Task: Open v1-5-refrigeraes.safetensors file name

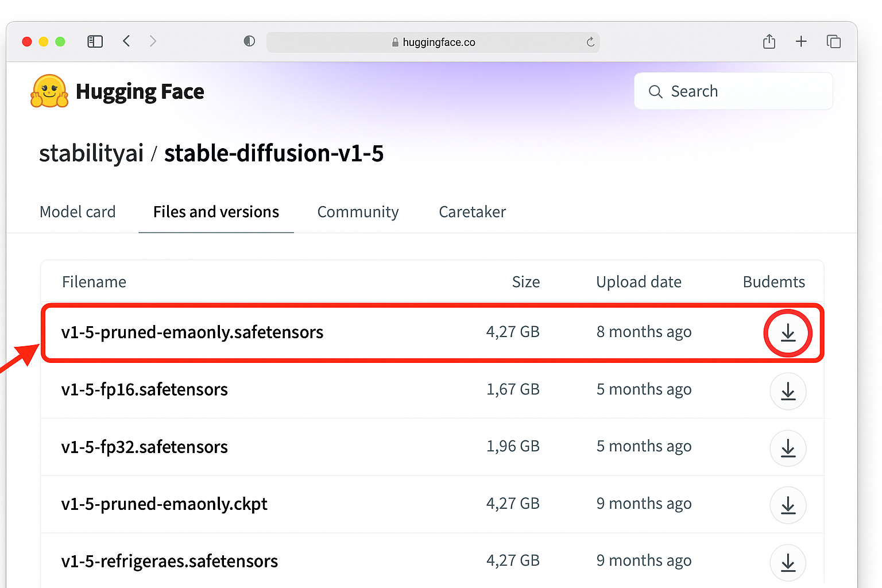Action: click(x=169, y=561)
